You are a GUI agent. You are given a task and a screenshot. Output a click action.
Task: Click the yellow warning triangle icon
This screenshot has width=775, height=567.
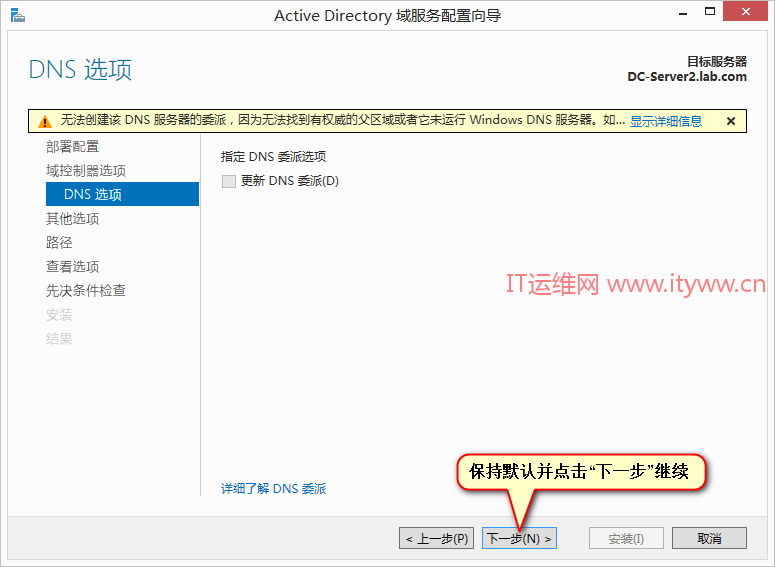tap(45, 121)
